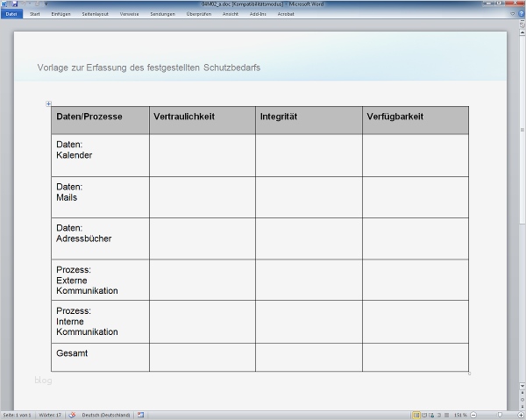
Task: Open the Seitenlayout ribbon tab
Action: pos(95,14)
